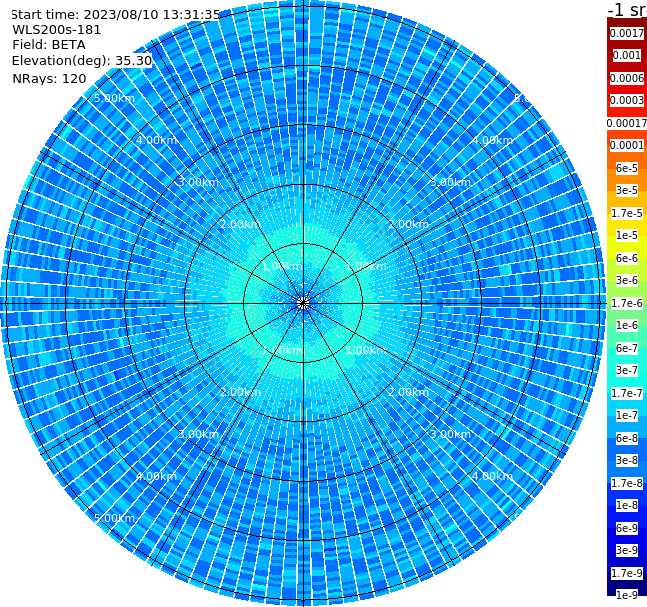Click the 5.00km range label in northwest quadrant
The height and width of the screenshot is (607, 647).
(x=114, y=98)
